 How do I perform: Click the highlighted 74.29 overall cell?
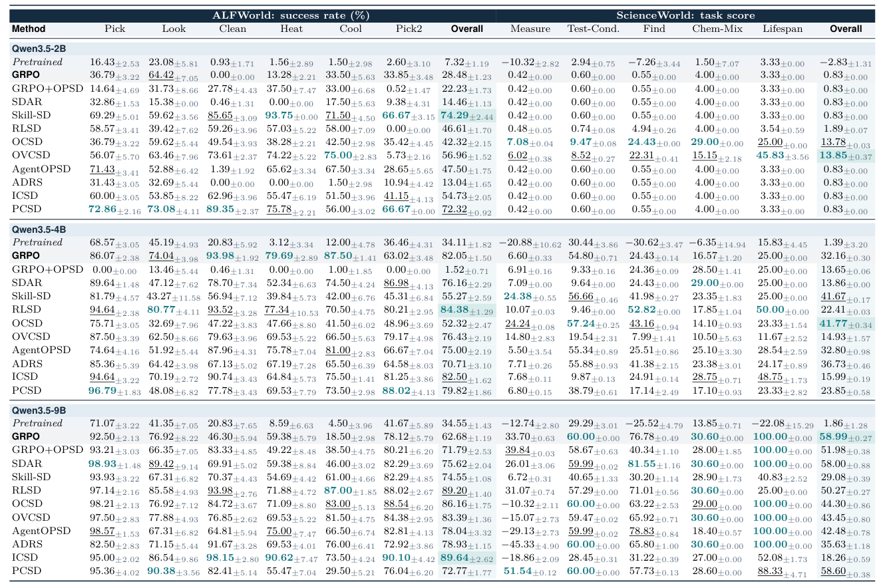(x=467, y=116)
